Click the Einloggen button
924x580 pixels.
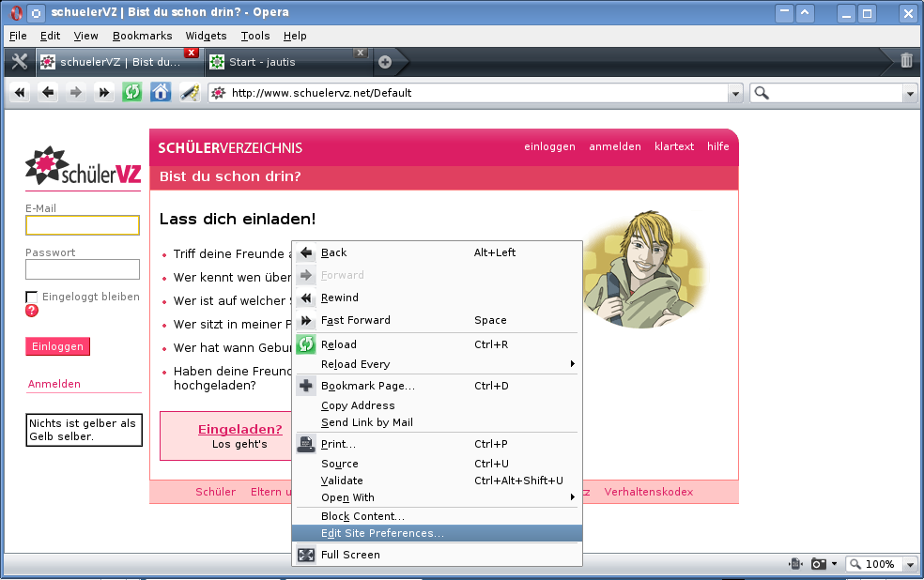(x=58, y=346)
